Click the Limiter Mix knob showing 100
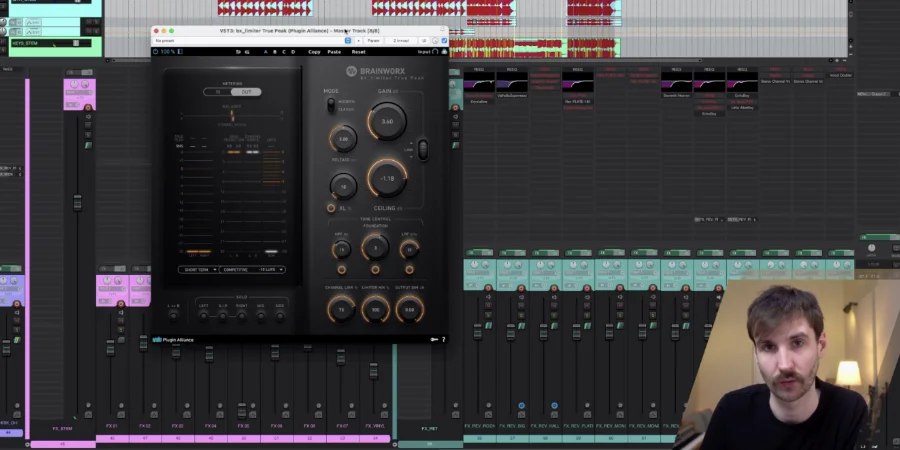Image resolution: width=900 pixels, height=450 pixels. 375,310
